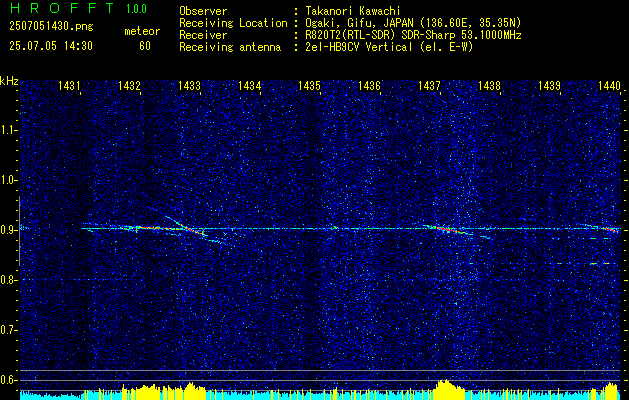This screenshot has height=400, width=629.
Task: Click the 'Receiving antenna' label
Action: [x=230, y=47]
